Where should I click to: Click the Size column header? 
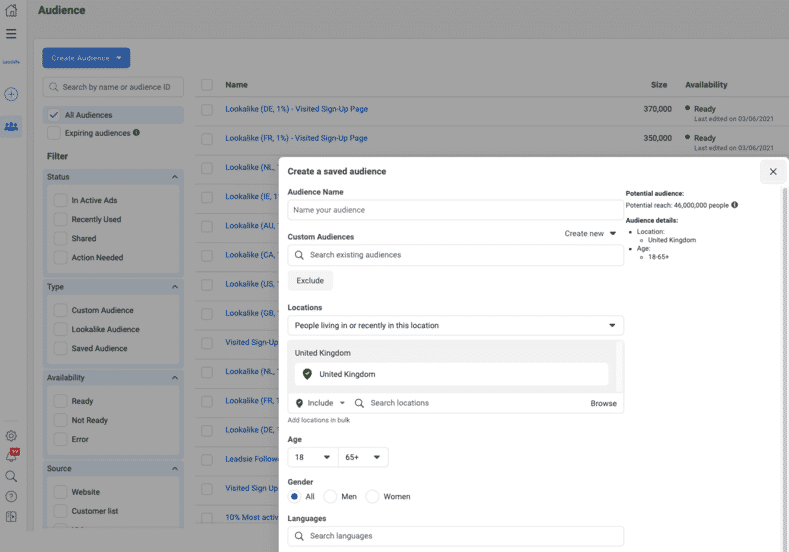[x=659, y=85]
